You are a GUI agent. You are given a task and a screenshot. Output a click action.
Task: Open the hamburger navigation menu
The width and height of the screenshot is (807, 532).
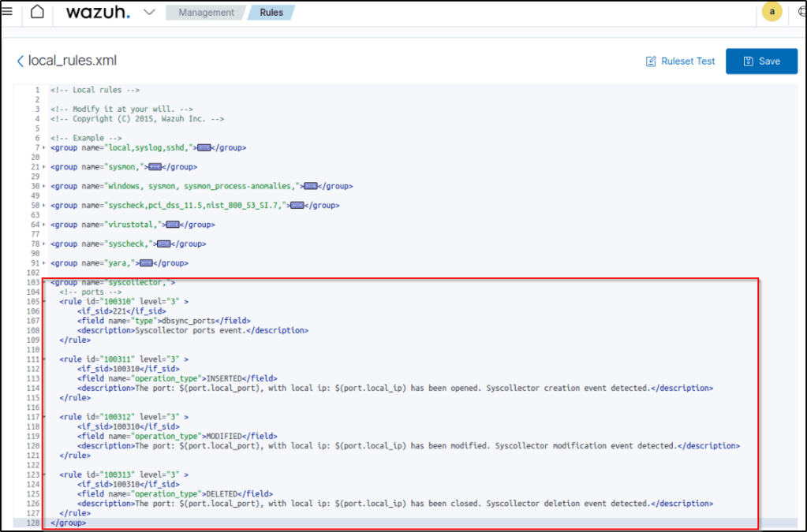click(x=7, y=12)
